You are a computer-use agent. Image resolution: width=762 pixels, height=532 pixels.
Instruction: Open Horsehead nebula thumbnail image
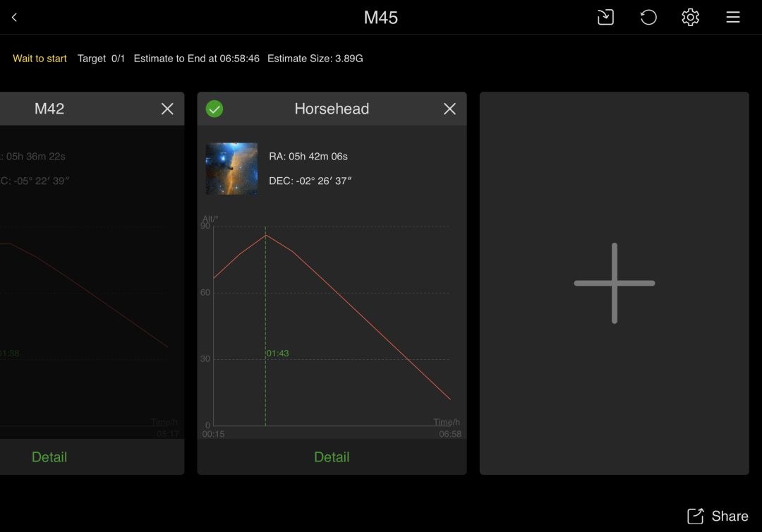coord(232,169)
